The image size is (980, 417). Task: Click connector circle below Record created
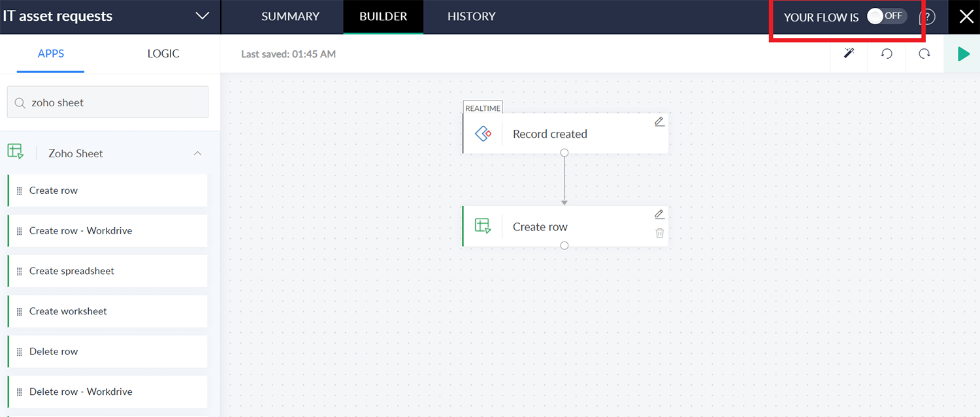[x=564, y=153]
